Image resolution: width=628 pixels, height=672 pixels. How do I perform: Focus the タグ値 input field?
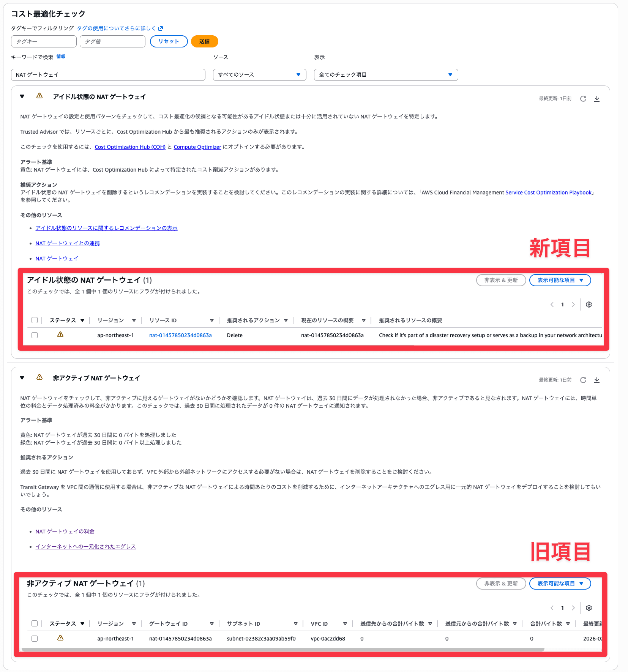tap(113, 41)
